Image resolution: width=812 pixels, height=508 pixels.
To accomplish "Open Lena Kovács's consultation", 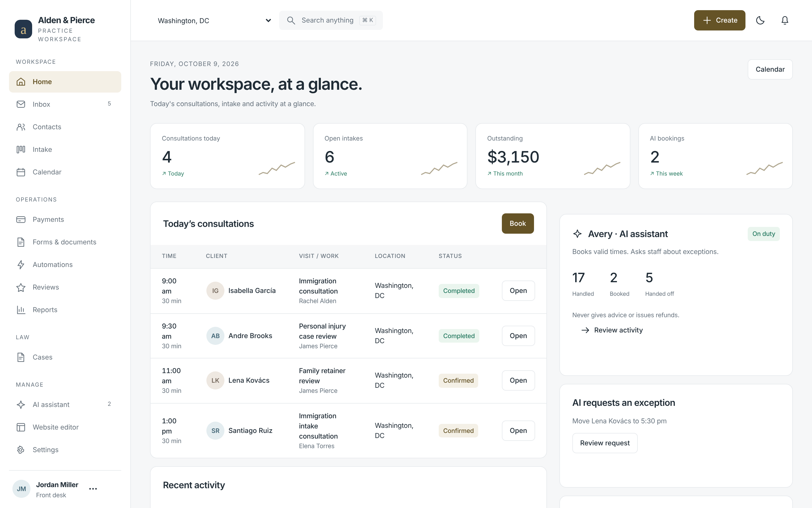I will tap(518, 380).
